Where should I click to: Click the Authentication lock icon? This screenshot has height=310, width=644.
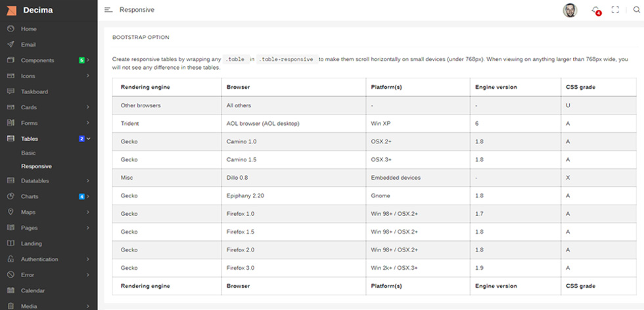coord(11,259)
